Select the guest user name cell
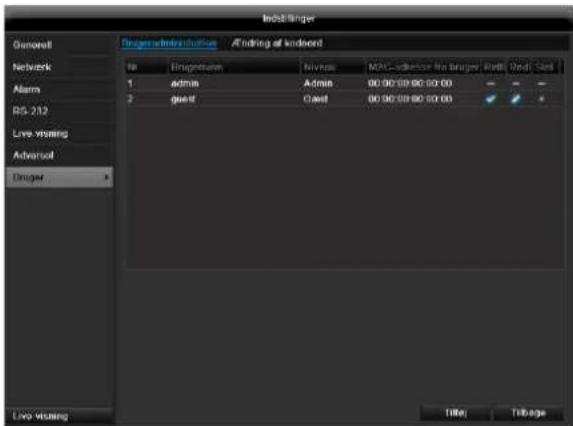Image resolution: width=573 pixels, height=426 pixels. [183, 99]
